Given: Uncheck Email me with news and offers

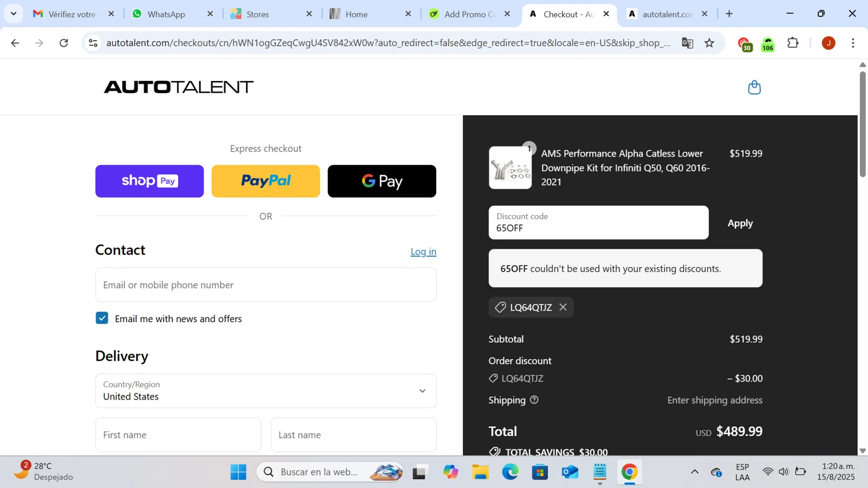Looking at the screenshot, I should point(102,318).
